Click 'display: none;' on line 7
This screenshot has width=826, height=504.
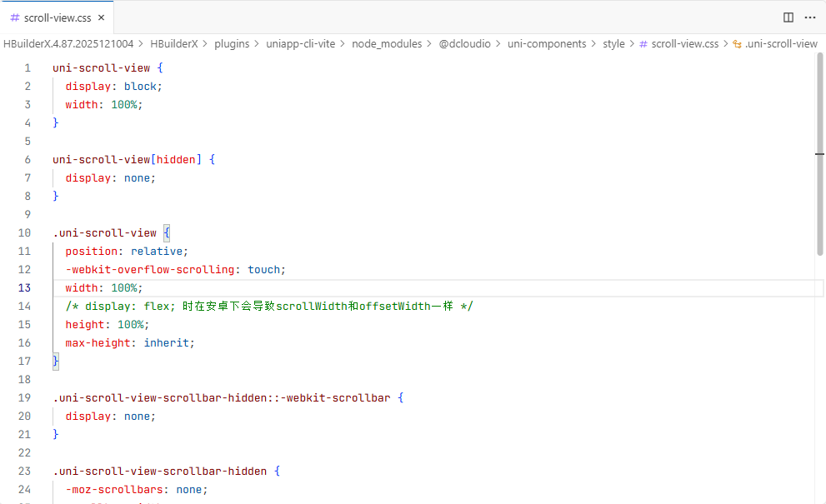[111, 178]
